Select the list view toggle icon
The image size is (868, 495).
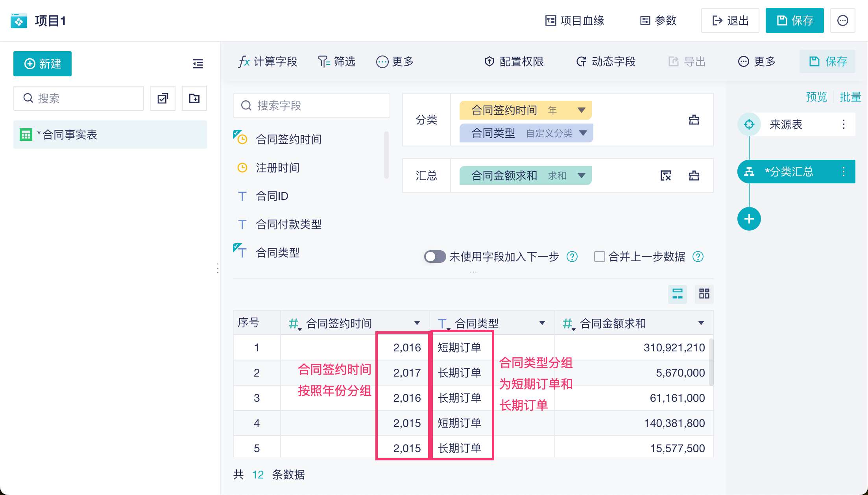[x=677, y=294]
